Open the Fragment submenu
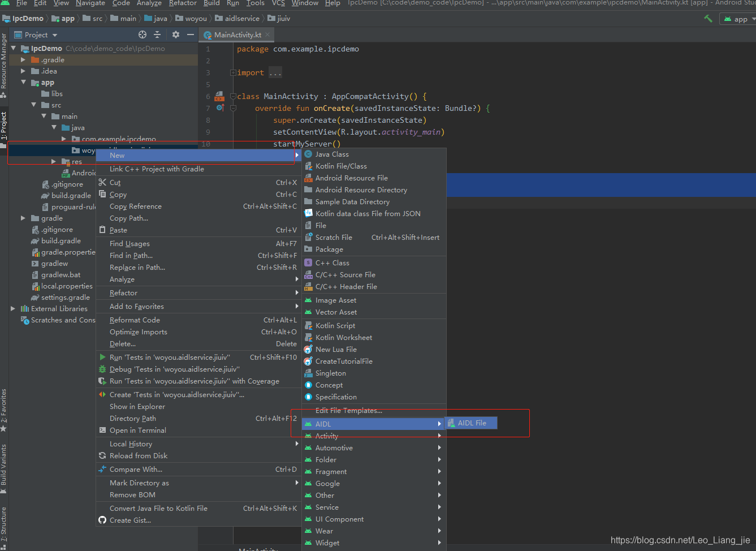 (x=374, y=471)
